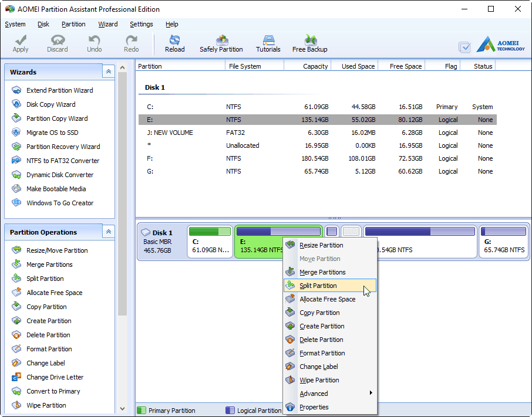Click the Discard toolbar icon
The width and height of the screenshot is (532, 417).
[x=58, y=40]
